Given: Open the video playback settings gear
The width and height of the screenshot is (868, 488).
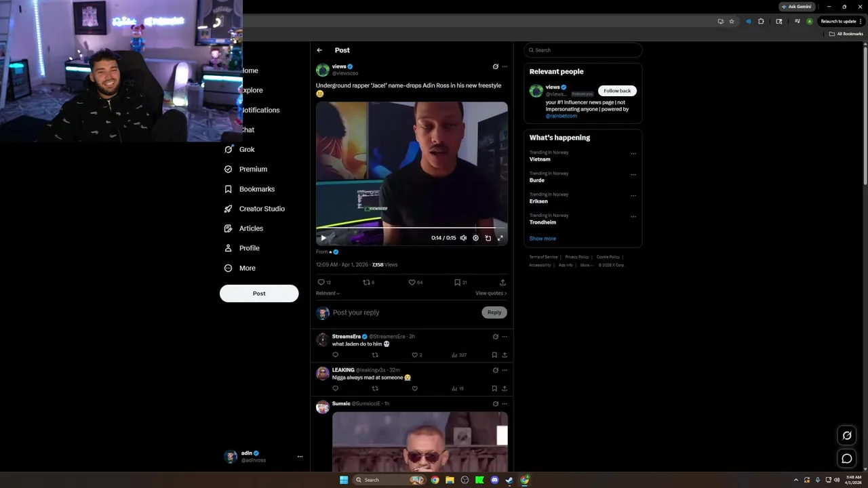Looking at the screenshot, I should click(x=475, y=238).
